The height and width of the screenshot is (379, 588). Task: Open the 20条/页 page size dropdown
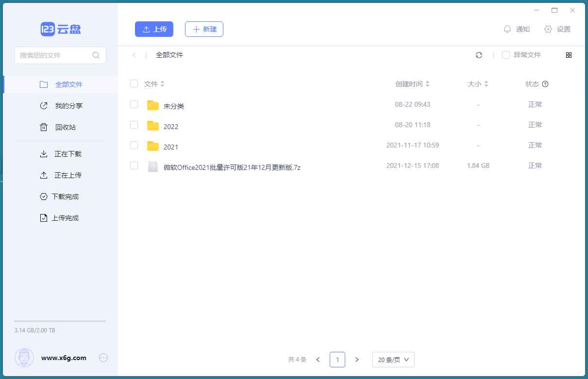[393, 360]
